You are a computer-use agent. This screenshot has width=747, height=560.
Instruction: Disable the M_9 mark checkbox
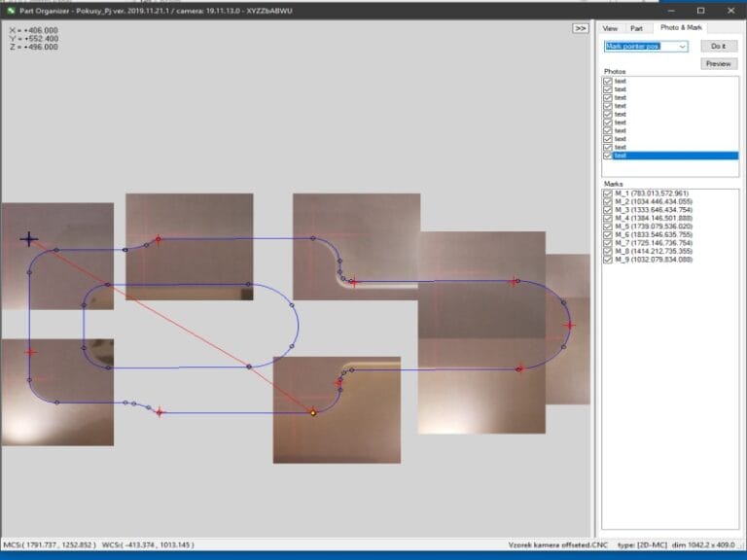click(608, 260)
